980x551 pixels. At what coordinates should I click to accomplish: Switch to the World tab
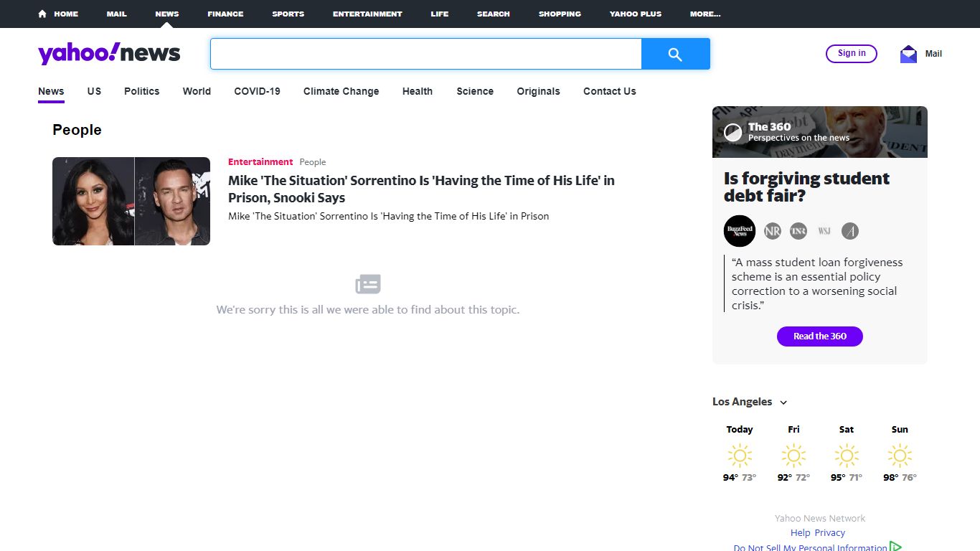coord(197,91)
